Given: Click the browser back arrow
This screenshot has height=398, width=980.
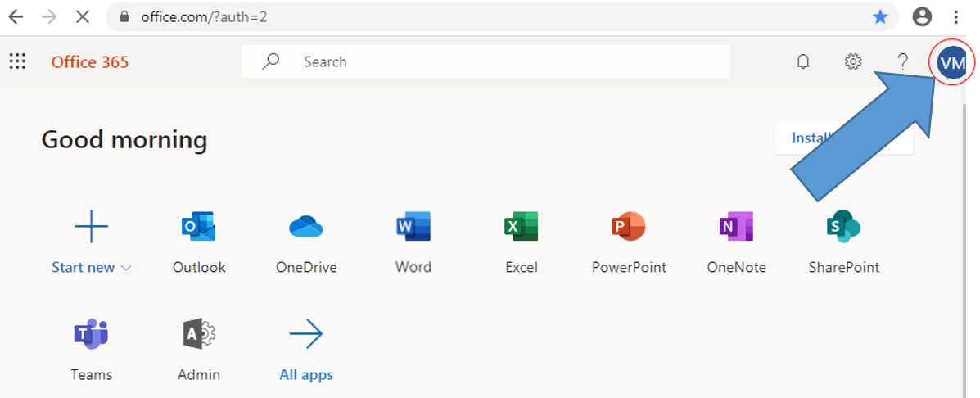Looking at the screenshot, I should click(16, 17).
